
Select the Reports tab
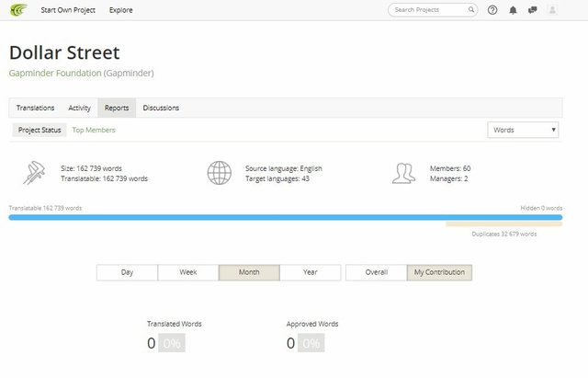[x=117, y=108]
